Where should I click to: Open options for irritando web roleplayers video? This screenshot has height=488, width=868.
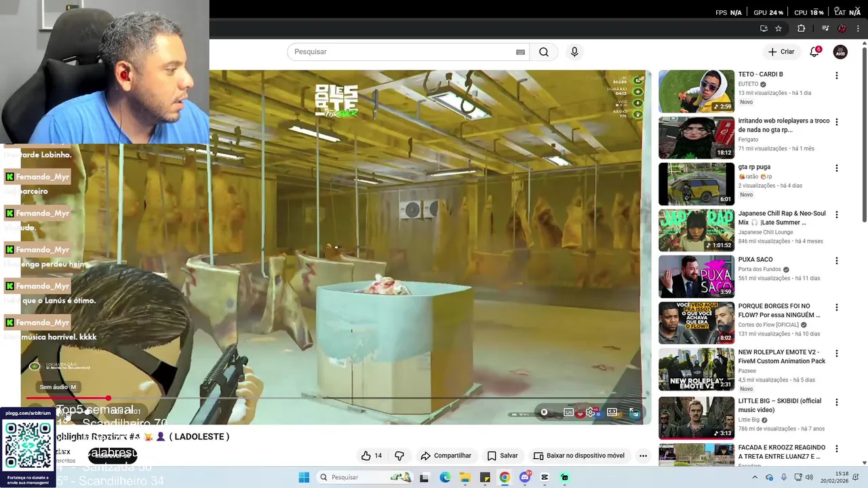[836, 122]
